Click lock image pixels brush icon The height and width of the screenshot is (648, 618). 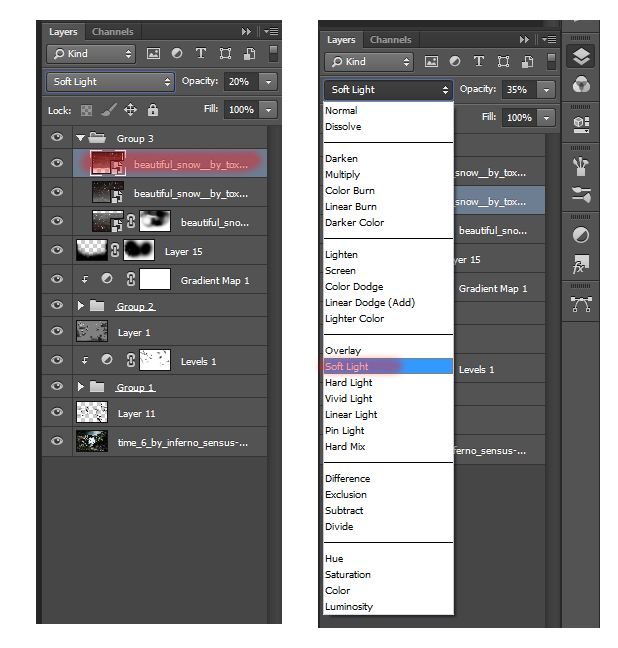pyautogui.click(x=109, y=110)
